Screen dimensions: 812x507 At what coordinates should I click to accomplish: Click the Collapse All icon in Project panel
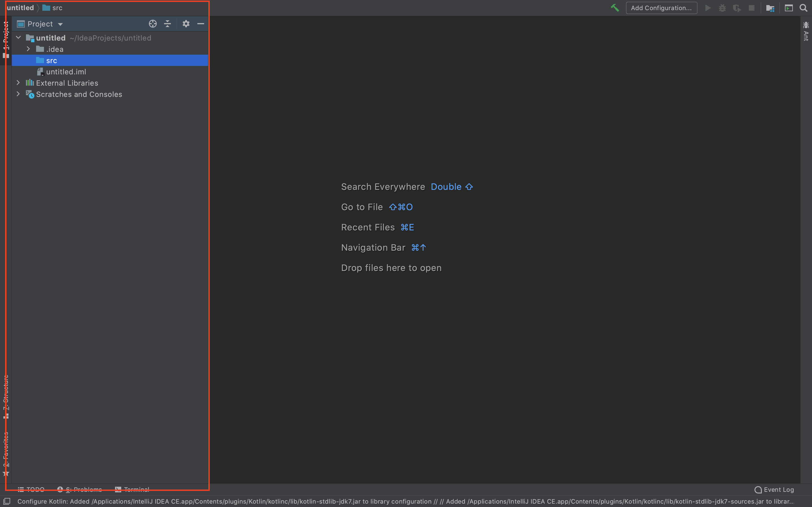(x=167, y=24)
